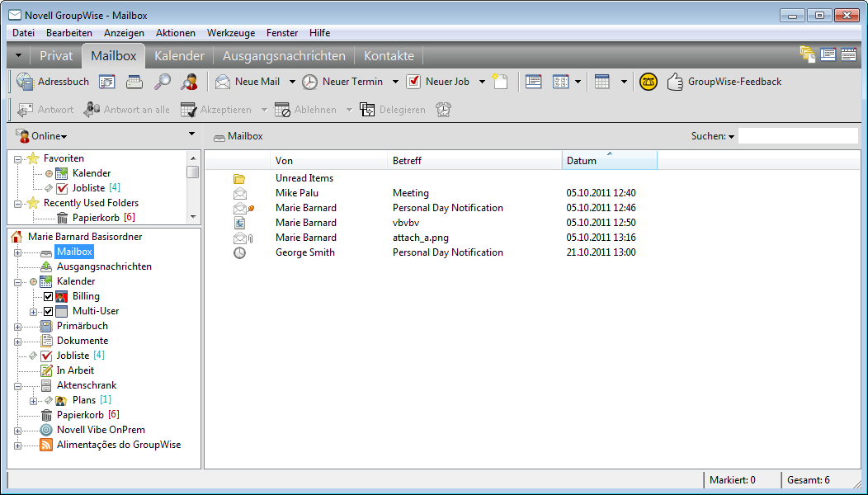This screenshot has width=868, height=495.
Task: Open the Bearbeiten menu
Action: [69, 33]
